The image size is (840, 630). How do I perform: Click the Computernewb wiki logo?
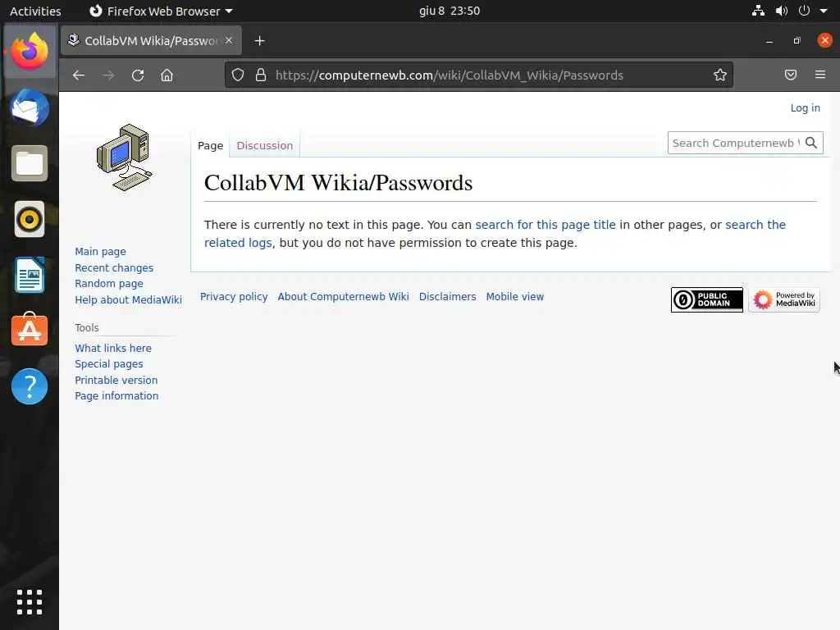tap(125, 157)
